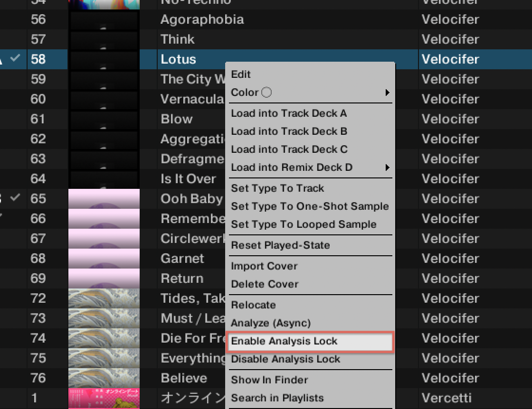Select Show In Finder
Viewport: 532px width, 409px height.
[x=269, y=380]
